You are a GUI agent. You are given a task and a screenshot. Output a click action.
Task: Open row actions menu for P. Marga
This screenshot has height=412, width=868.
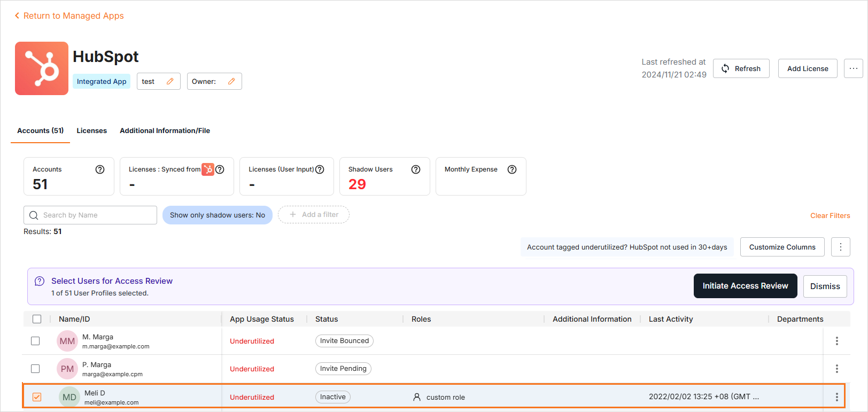(837, 369)
